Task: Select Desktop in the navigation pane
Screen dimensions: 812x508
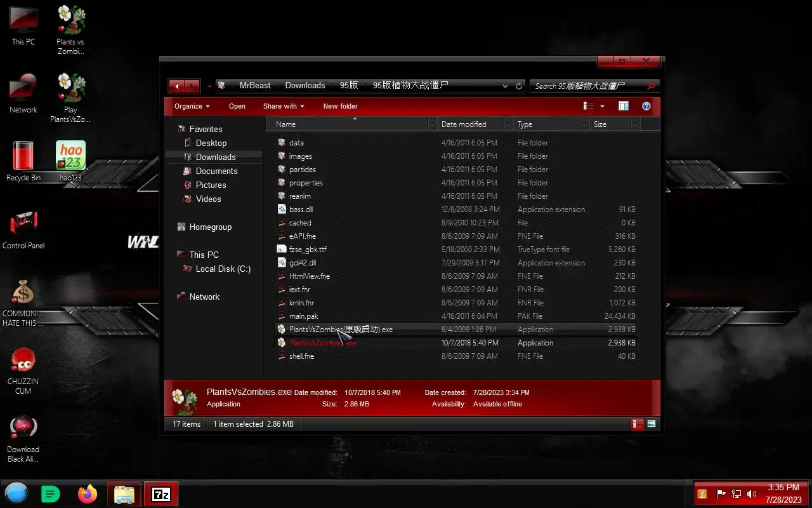Action: click(211, 143)
